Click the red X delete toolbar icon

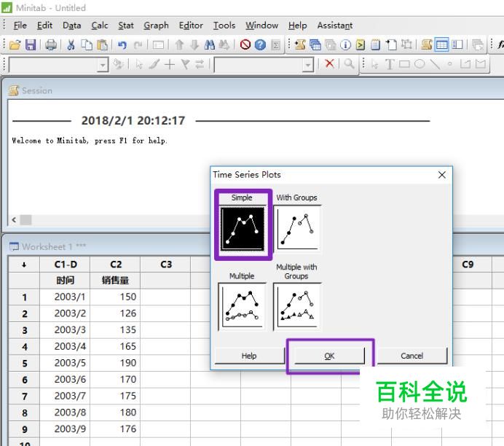click(329, 63)
